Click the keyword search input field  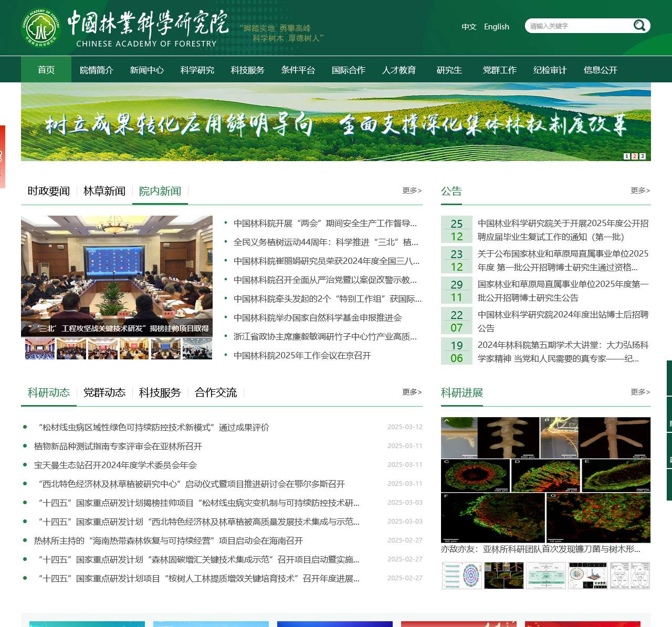[577, 26]
